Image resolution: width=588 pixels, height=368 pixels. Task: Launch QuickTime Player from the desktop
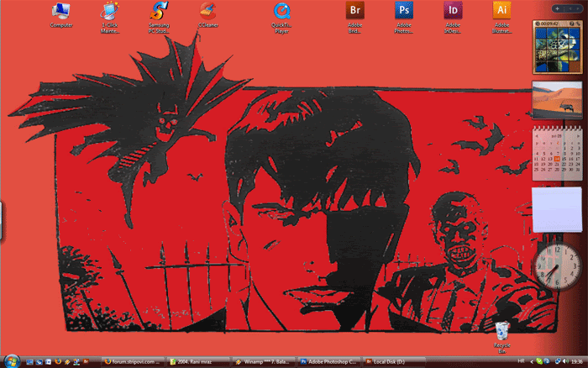click(x=281, y=18)
